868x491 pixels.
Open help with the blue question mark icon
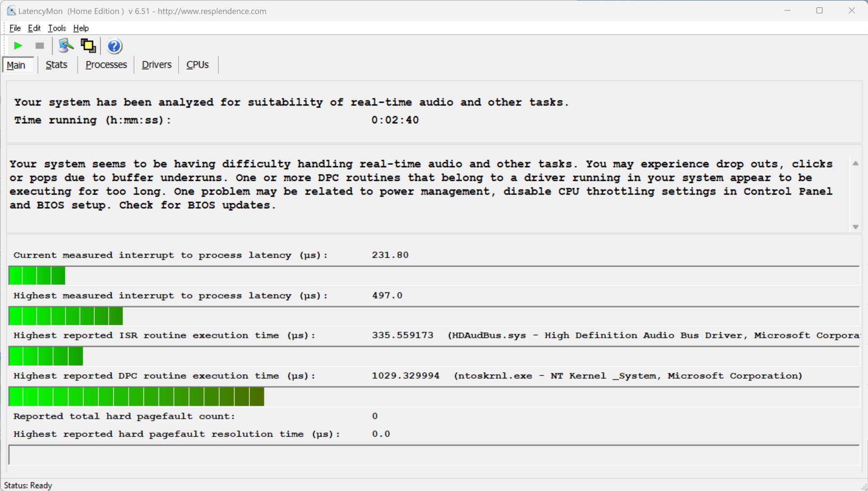(x=114, y=46)
